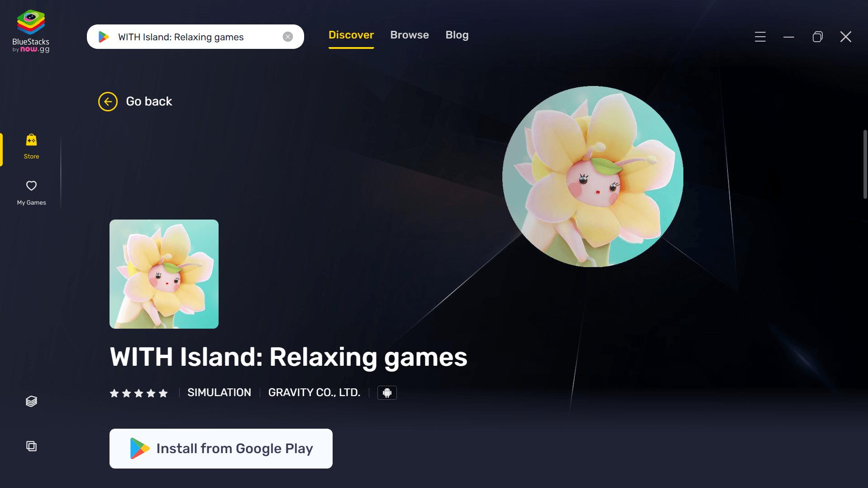Click the Android platform icon

click(387, 392)
